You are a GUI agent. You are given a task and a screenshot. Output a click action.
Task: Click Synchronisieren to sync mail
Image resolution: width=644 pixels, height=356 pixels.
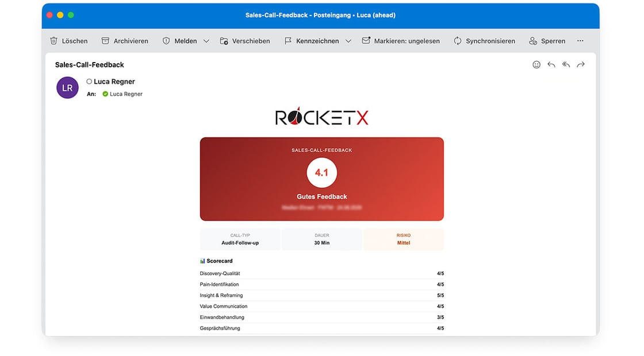pyautogui.click(x=484, y=41)
